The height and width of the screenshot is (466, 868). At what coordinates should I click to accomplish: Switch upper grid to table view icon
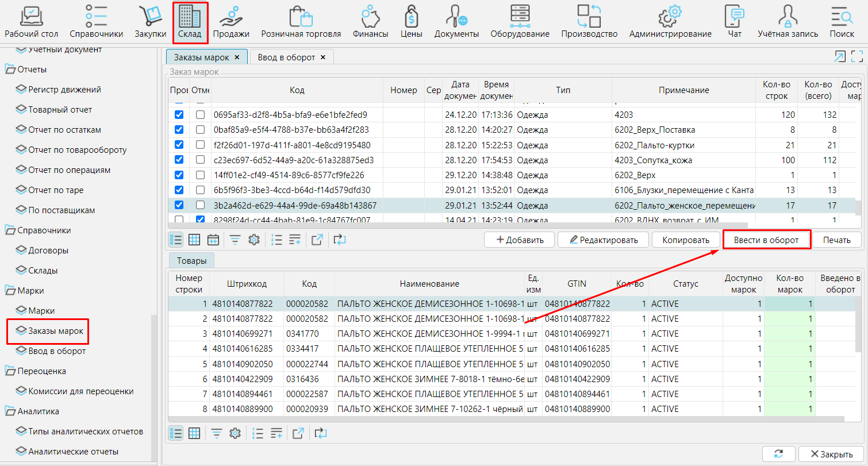pyautogui.click(x=194, y=240)
